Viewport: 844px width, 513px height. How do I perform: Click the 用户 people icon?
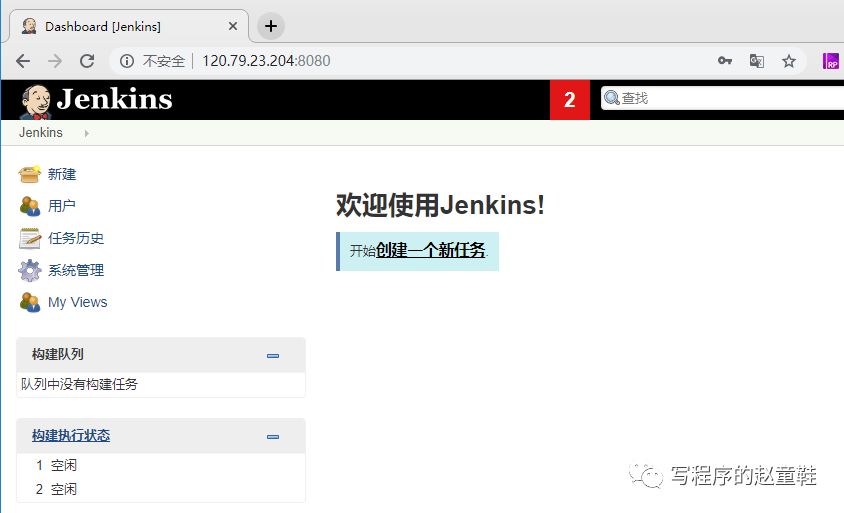(30, 206)
